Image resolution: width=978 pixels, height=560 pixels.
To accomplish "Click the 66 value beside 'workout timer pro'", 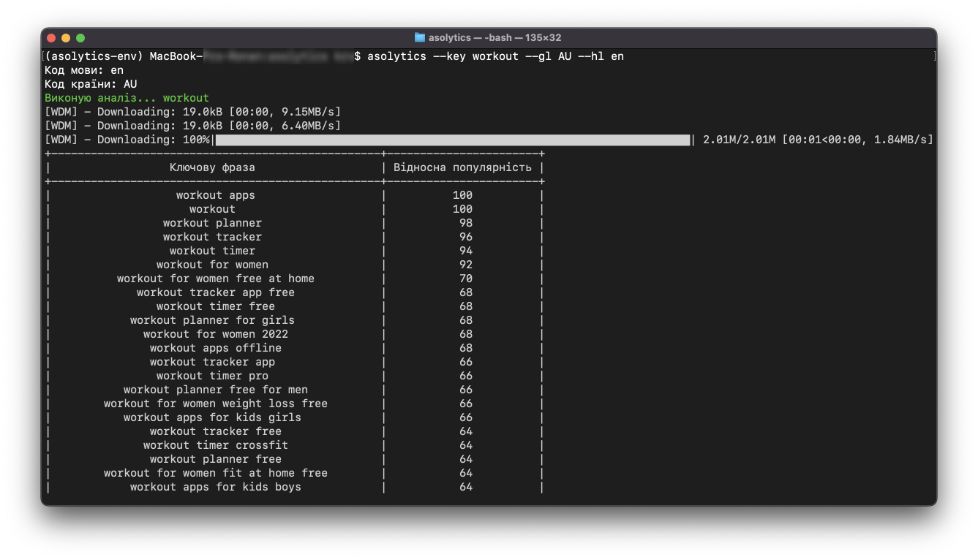I will 466,376.
